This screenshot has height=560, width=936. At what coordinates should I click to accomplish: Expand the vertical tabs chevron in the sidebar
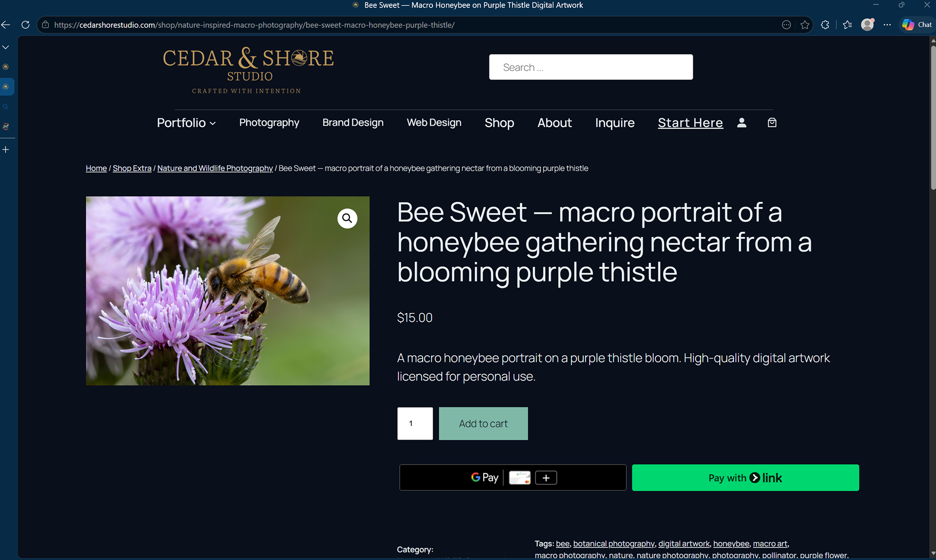(6, 47)
